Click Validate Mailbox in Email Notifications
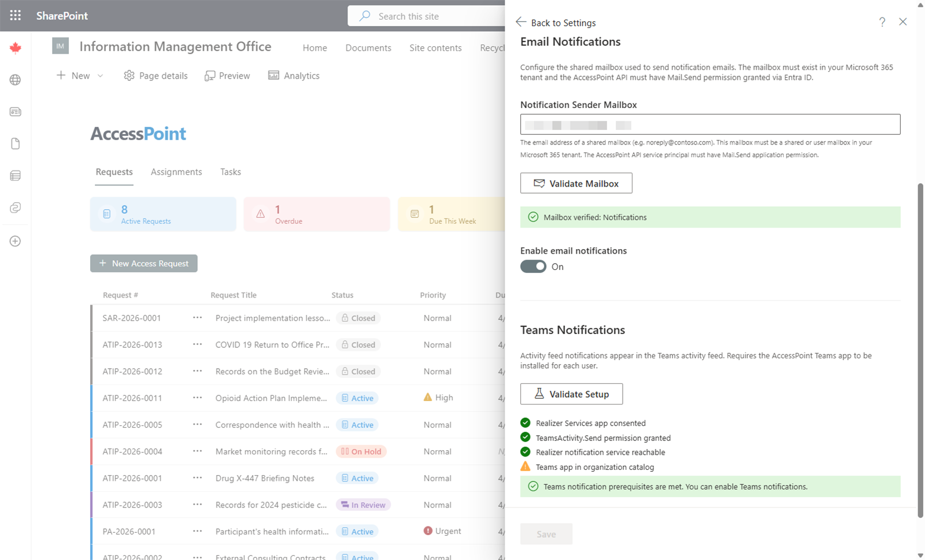This screenshot has width=925, height=560. click(576, 183)
